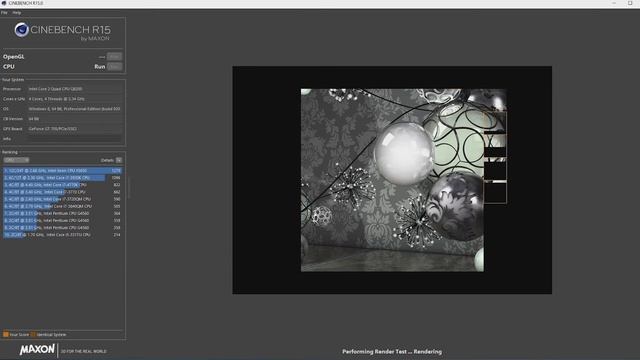Screen dimensions: 640x360
Task: Toggle the Details button in the Ranking panel
Action: click(119, 160)
